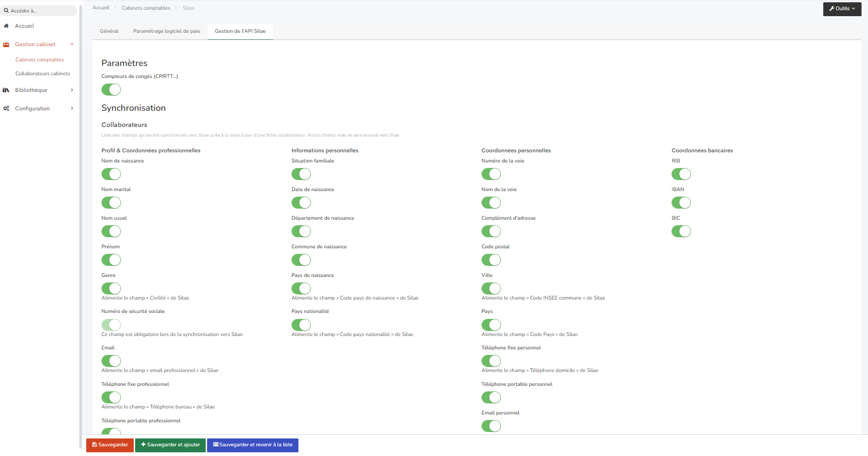Toggle the Genre switch

(111, 288)
